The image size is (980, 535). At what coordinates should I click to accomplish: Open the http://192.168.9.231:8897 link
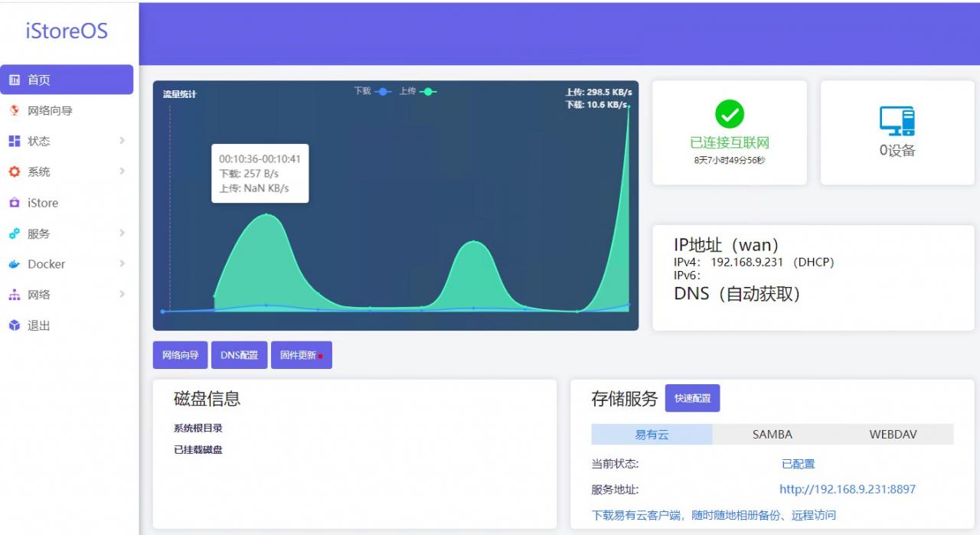point(848,489)
